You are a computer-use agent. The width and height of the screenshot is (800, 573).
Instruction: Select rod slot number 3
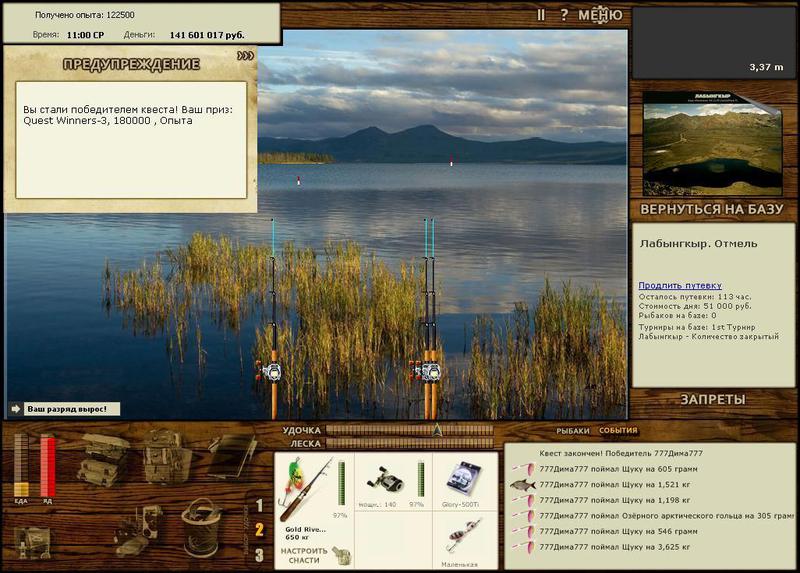pyautogui.click(x=259, y=555)
